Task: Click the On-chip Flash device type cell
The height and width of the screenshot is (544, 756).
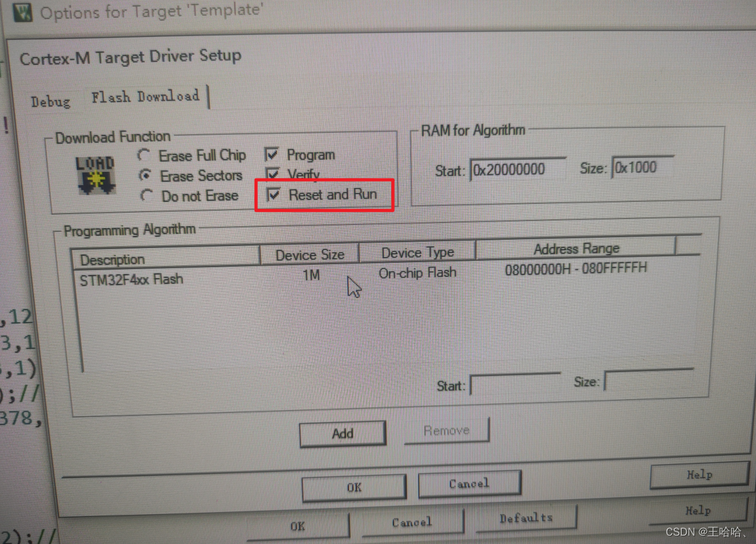Action: [418, 273]
